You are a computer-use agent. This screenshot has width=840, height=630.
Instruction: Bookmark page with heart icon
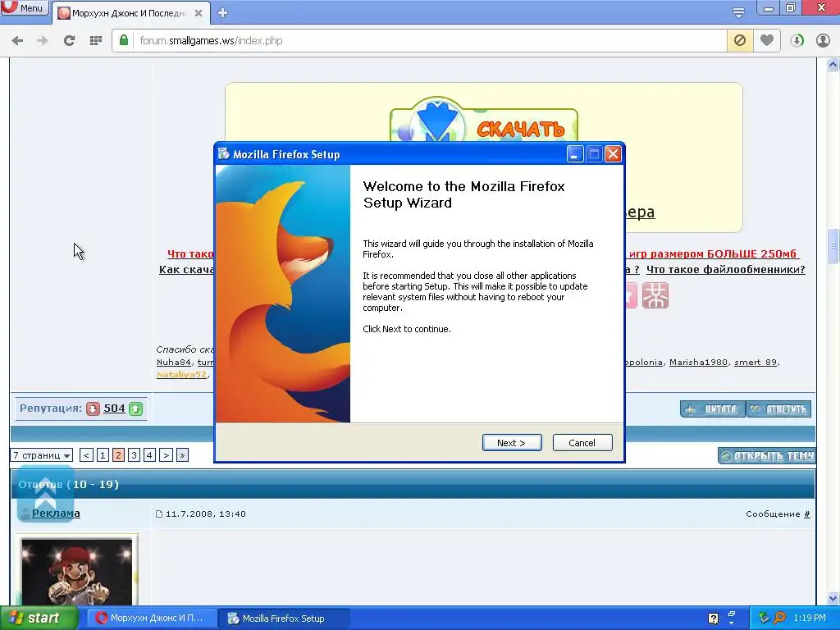point(767,40)
